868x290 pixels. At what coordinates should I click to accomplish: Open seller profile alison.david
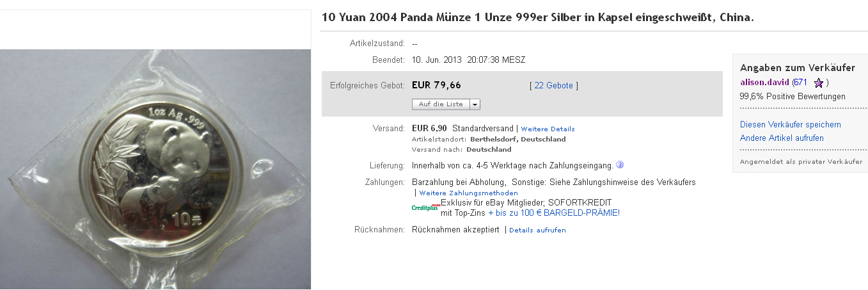click(x=764, y=83)
